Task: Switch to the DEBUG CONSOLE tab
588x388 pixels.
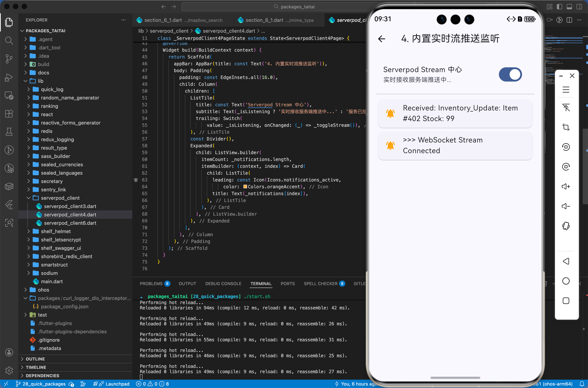Action: pyautogui.click(x=223, y=284)
